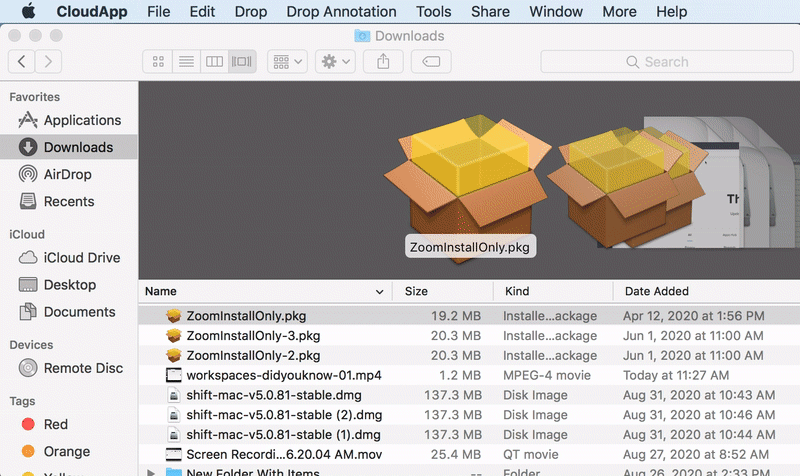800x476 pixels.
Task: Open the Apple menu
Action: tap(29, 11)
